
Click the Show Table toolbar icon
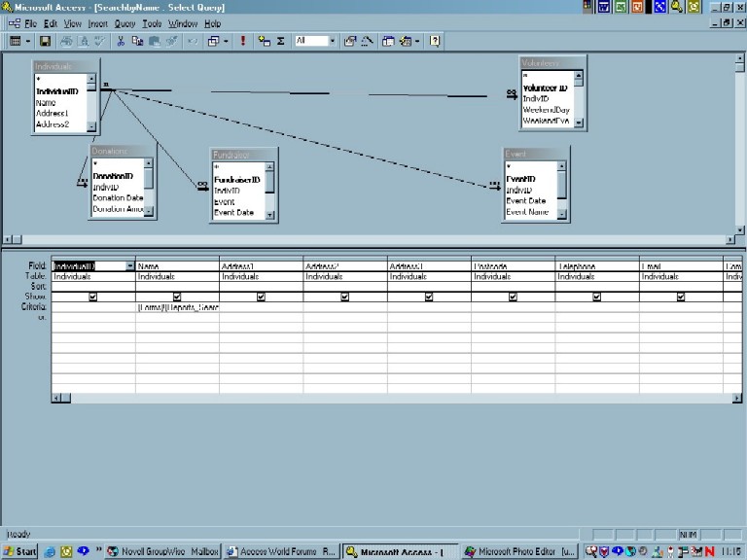(265, 41)
